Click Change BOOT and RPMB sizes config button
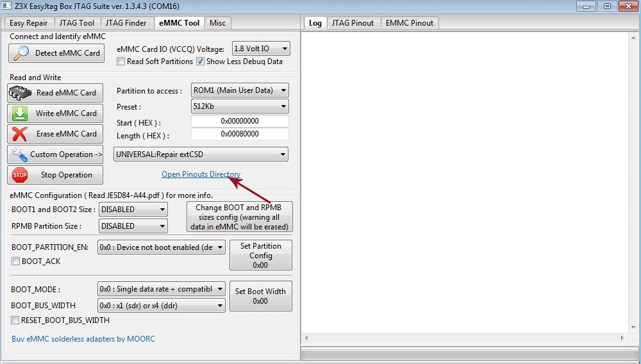641x364 pixels. (x=240, y=217)
